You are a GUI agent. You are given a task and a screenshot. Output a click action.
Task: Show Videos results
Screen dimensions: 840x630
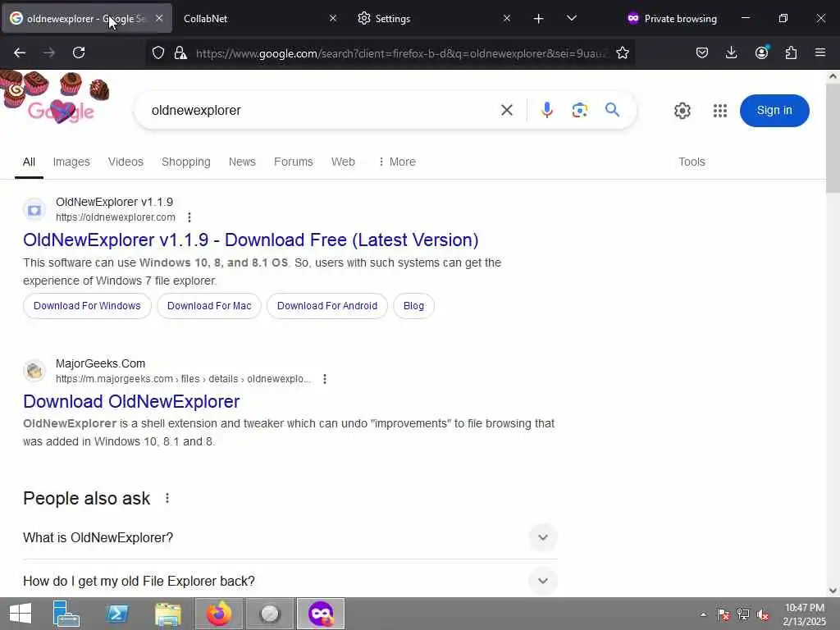(x=126, y=162)
